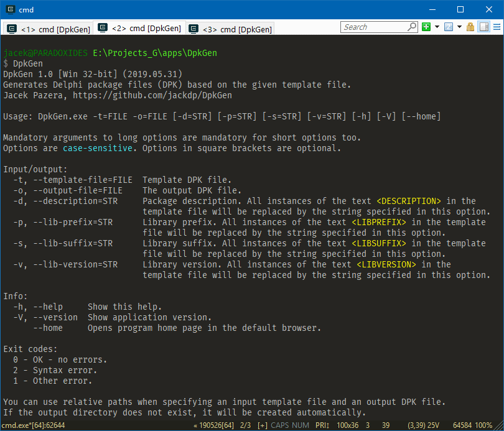Viewport: 504px width, 431px height.
Task: Click the '--template-file=FILE' option text
Action: pos(83,180)
